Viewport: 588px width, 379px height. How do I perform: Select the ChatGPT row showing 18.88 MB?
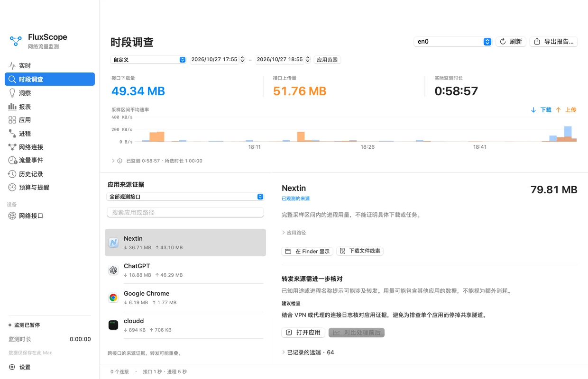click(185, 270)
